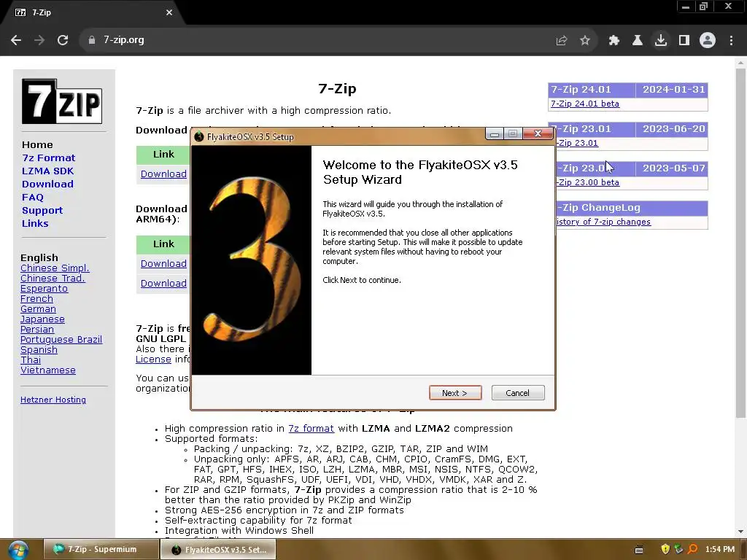Click the yellow shield tray icon
The image size is (747, 560).
coord(665,550)
